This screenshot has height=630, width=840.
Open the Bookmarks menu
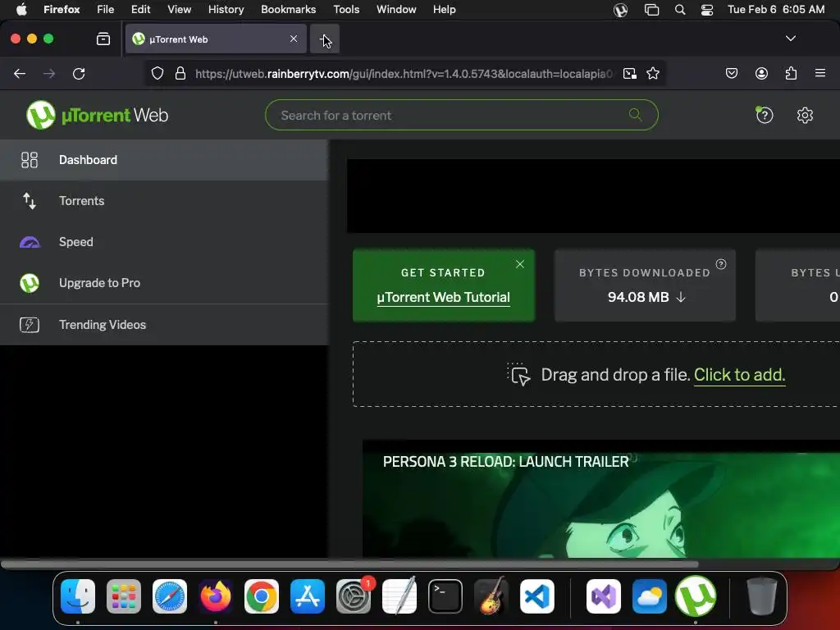(x=288, y=9)
